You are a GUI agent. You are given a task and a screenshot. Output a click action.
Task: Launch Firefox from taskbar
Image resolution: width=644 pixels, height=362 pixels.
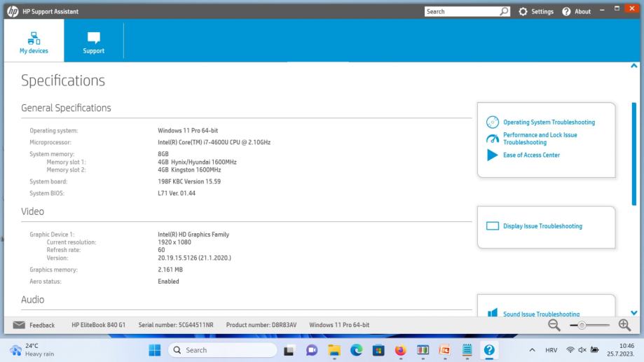click(400, 350)
